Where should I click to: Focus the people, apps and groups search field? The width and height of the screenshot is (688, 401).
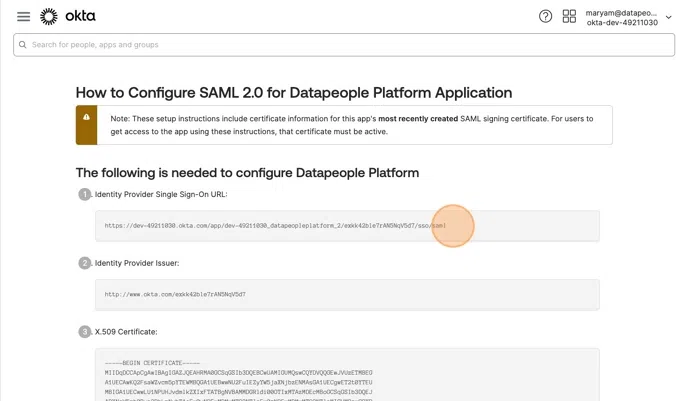[340, 45]
